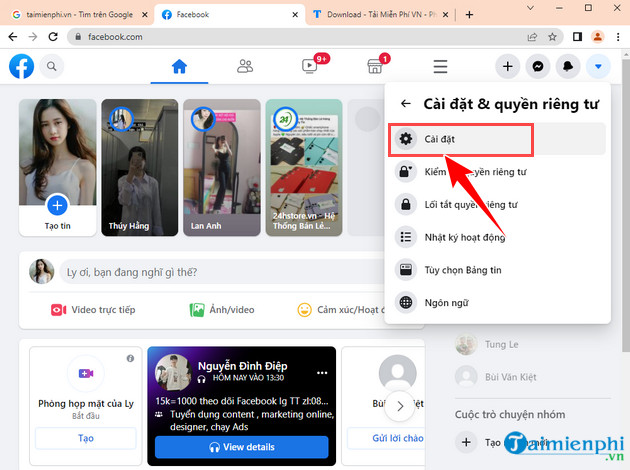Click the plus Create button
Image resolution: width=630 pixels, height=470 pixels.
coord(508,66)
